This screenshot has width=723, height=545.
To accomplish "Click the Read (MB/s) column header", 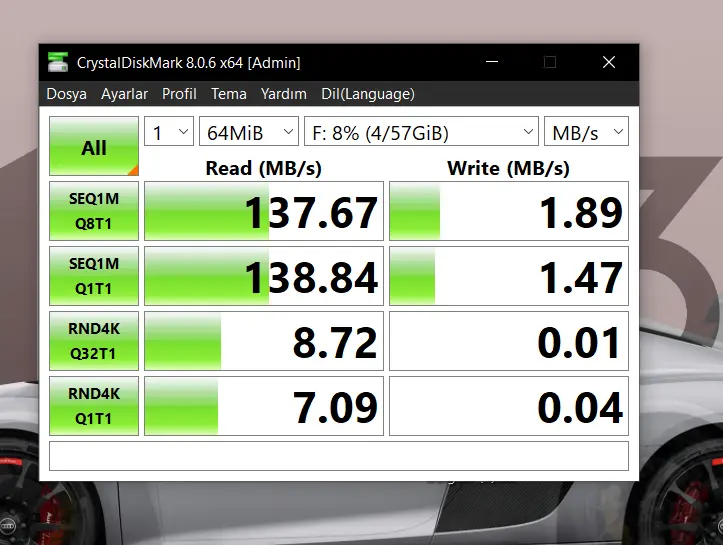I will point(264,168).
